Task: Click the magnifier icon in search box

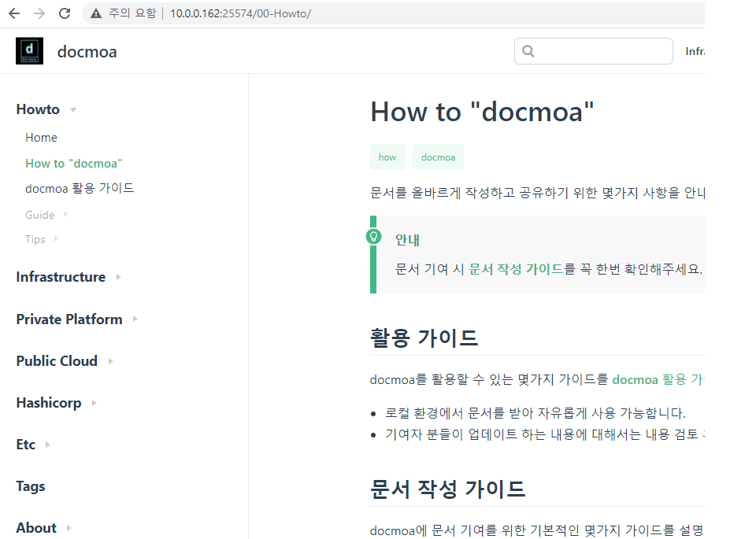Action: (528, 51)
